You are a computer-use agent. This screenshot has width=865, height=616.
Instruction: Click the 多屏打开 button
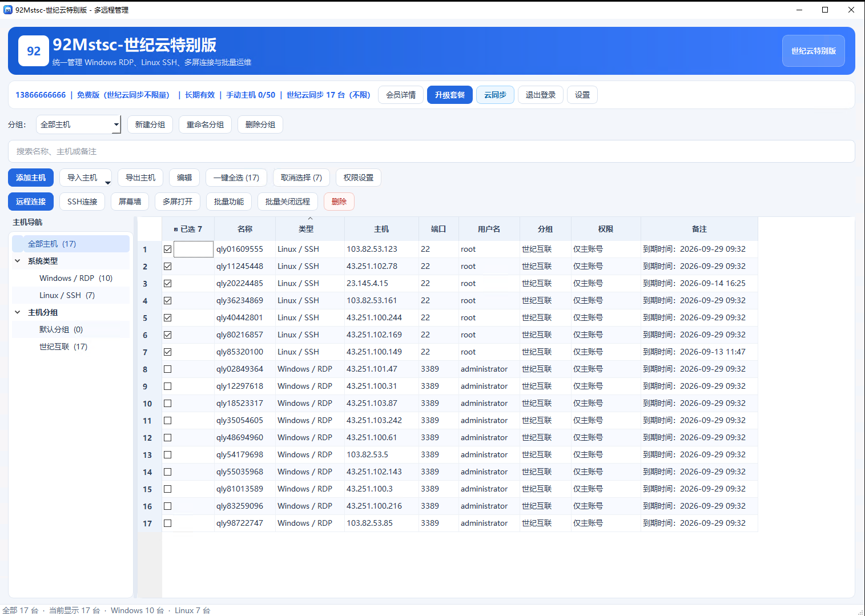click(178, 202)
